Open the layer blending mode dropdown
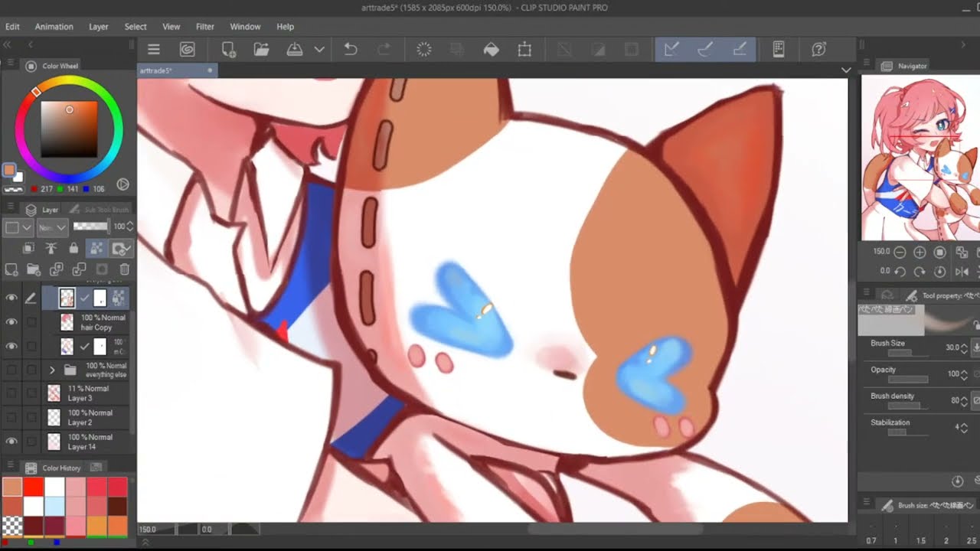The image size is (980, 551). pyautogui.click(x=53, y=227)
